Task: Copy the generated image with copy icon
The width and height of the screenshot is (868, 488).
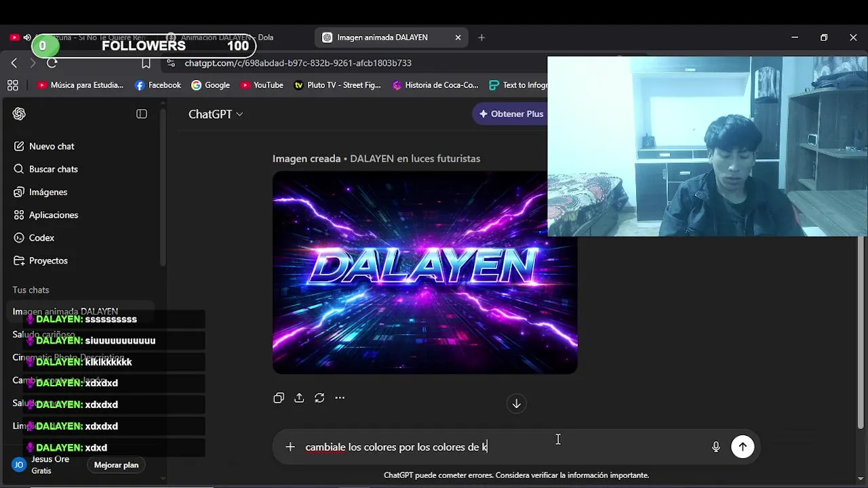Action: click(279, 398)
